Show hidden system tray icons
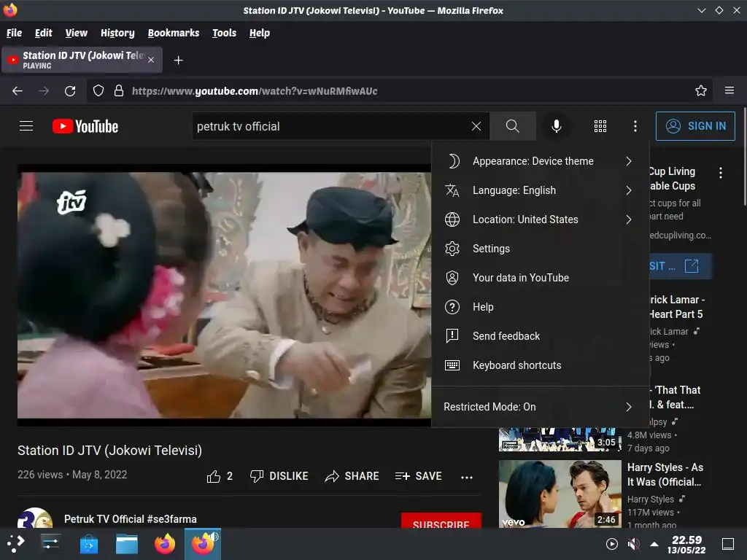 coord(654,544)
